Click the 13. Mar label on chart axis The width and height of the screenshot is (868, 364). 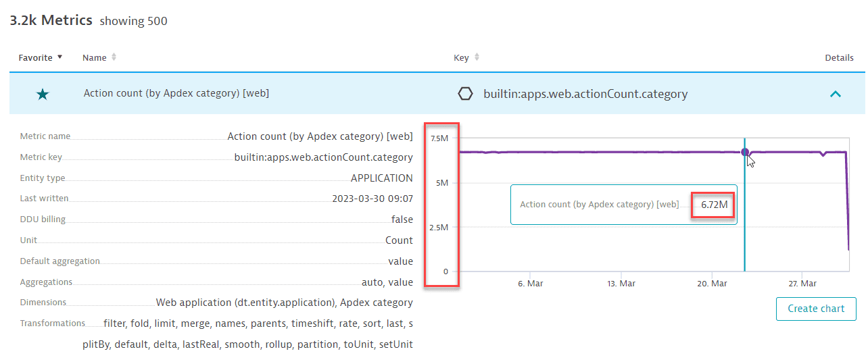point(621,284)
